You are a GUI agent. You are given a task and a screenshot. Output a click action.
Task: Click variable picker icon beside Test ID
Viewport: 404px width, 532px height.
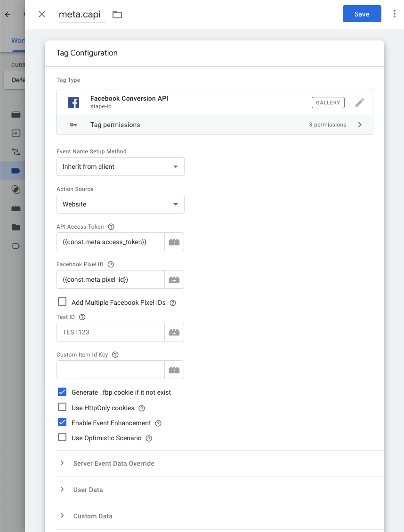[x=174, y=332]
